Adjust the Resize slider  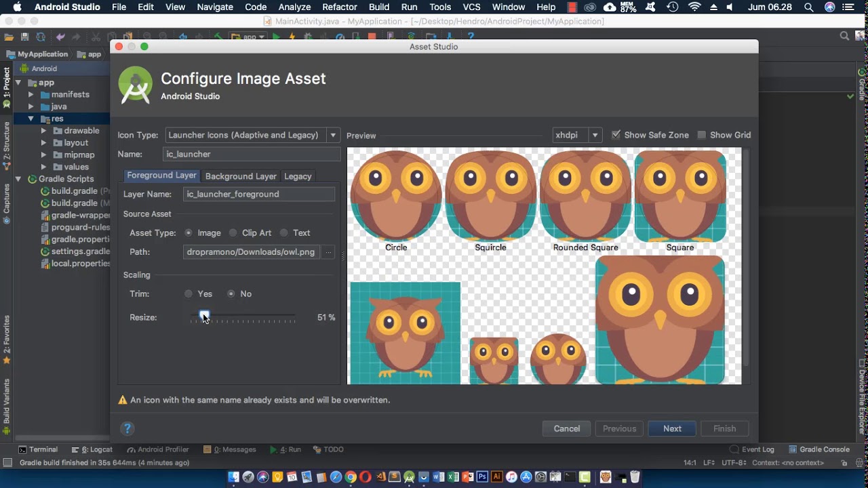pyautogui.click(x=203, y=316)
